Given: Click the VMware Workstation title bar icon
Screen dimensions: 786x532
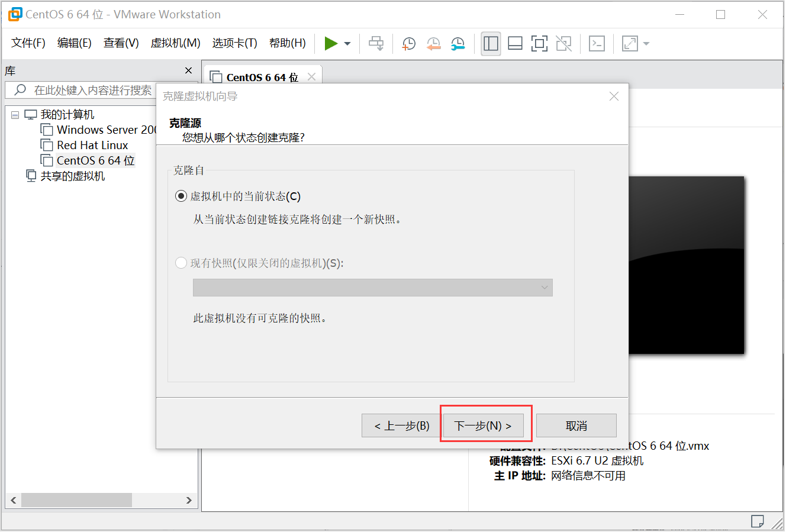Looking at the screenshot, I should (x=15, y=14).
